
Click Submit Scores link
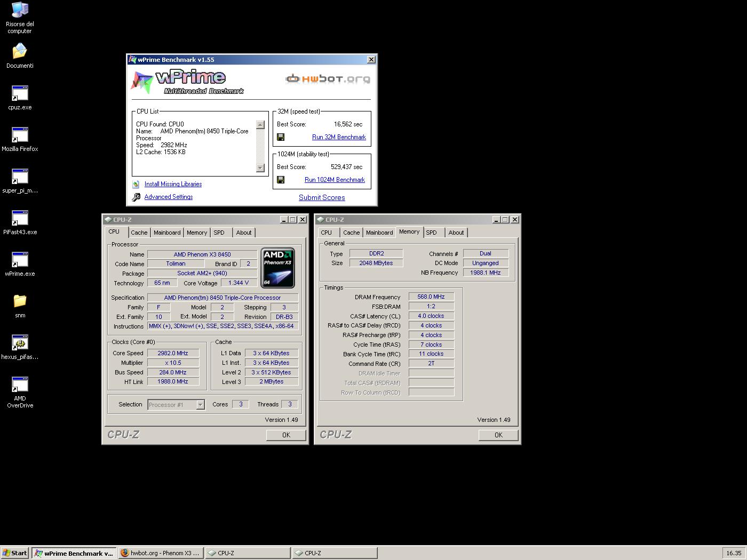[x=322, y=197]
